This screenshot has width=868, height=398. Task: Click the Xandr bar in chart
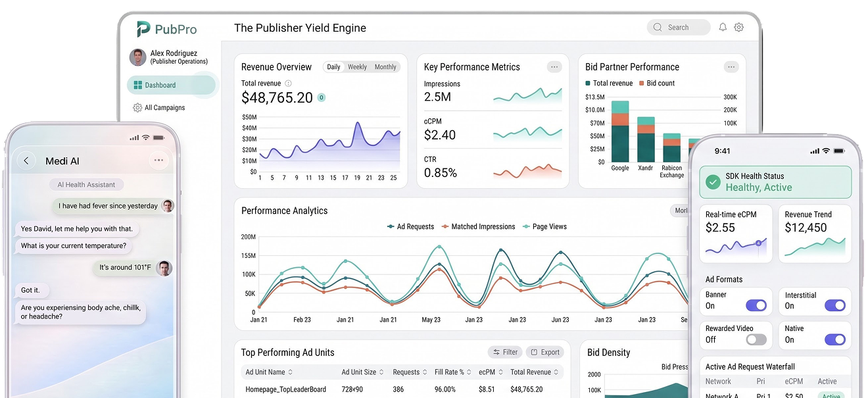tap(646, 139)
